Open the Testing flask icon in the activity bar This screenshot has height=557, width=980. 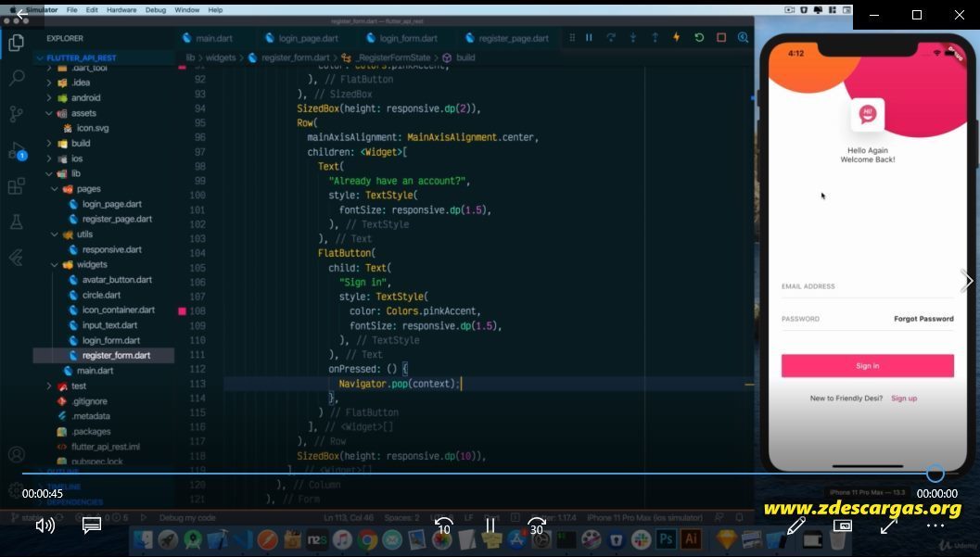(17, 222)
